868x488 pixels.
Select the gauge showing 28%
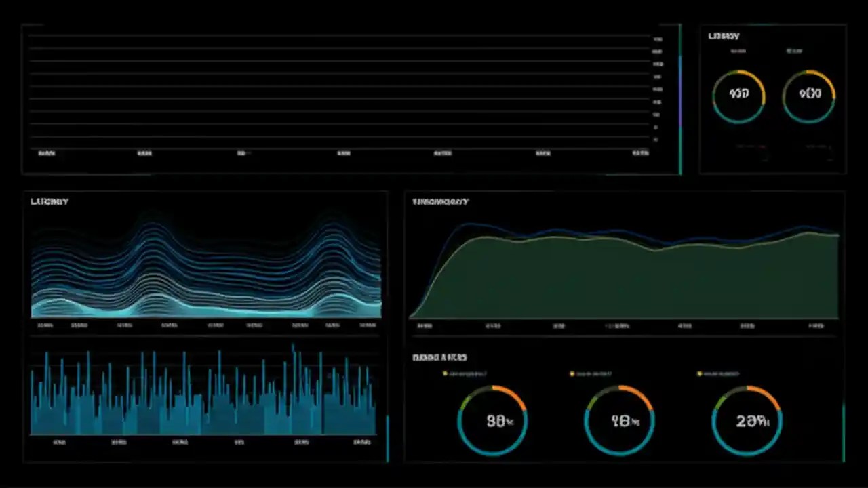pos(747,420)
